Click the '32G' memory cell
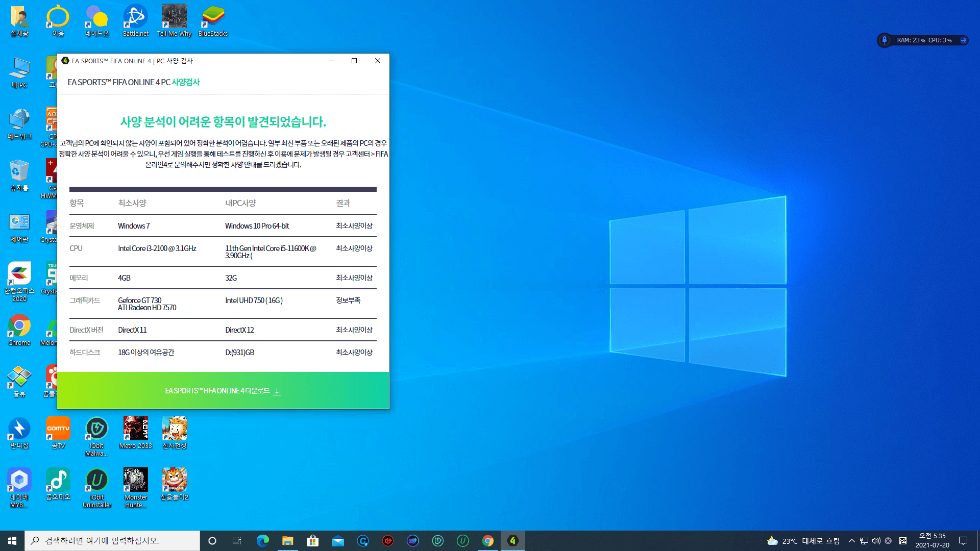 click(231, 278)
